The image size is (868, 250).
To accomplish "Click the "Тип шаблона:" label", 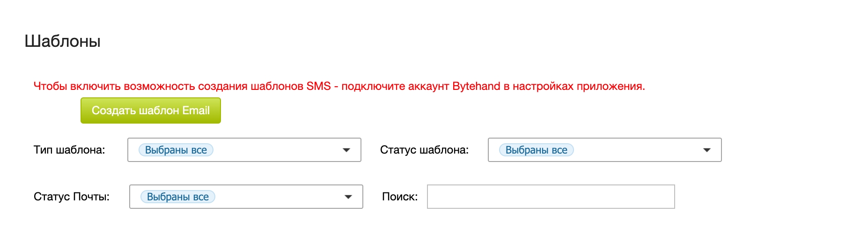I will pyautogui.click(x=69, y=150).
